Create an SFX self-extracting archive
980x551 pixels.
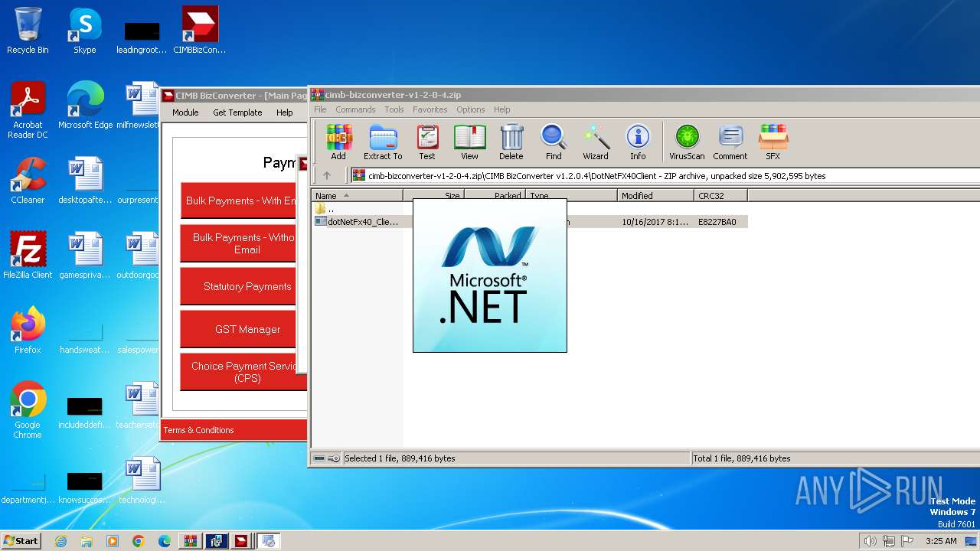[773, 142]
